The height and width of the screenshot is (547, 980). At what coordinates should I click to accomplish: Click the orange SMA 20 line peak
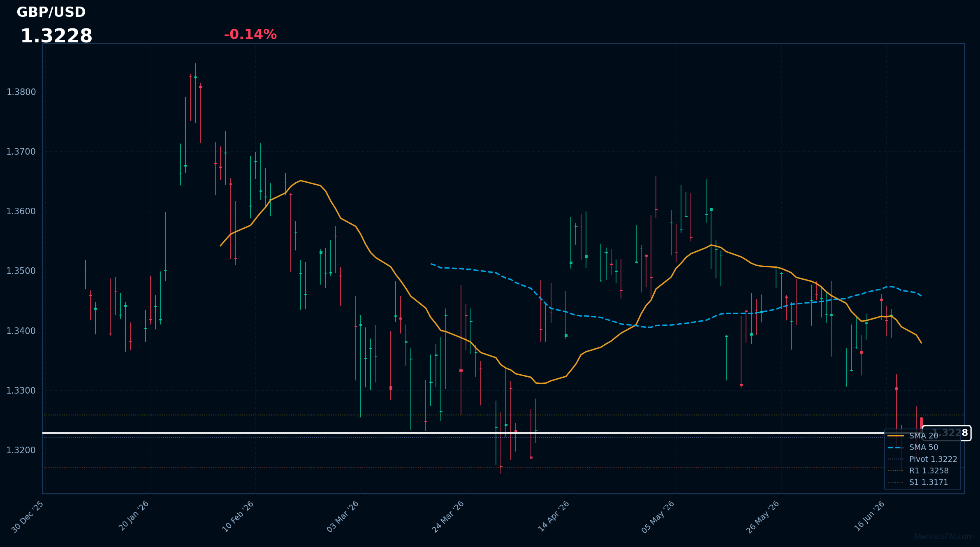[x=301, y=181]
